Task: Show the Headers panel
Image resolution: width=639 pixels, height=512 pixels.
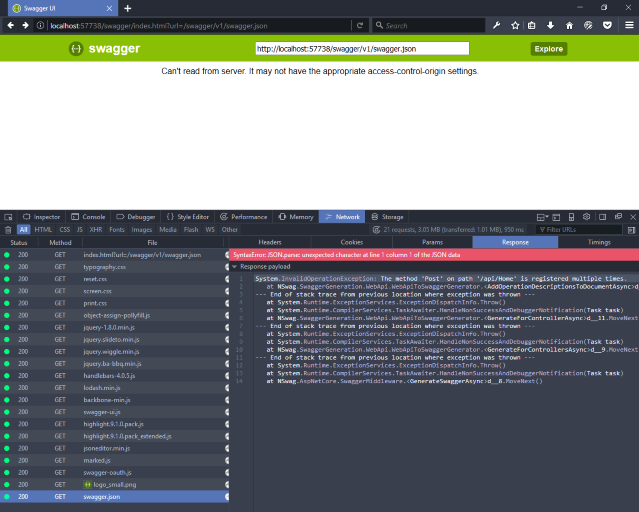Action: click(270, 242)
